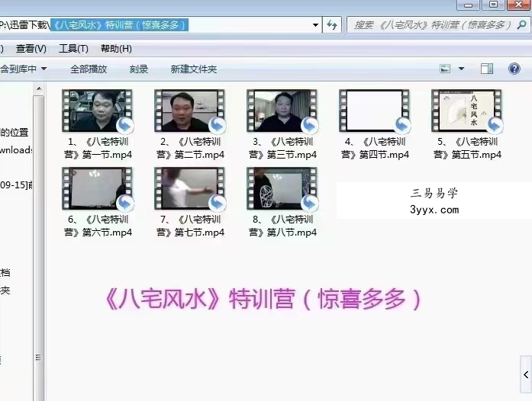Open video thumbnail 第三节.mp4

[282, 111]
